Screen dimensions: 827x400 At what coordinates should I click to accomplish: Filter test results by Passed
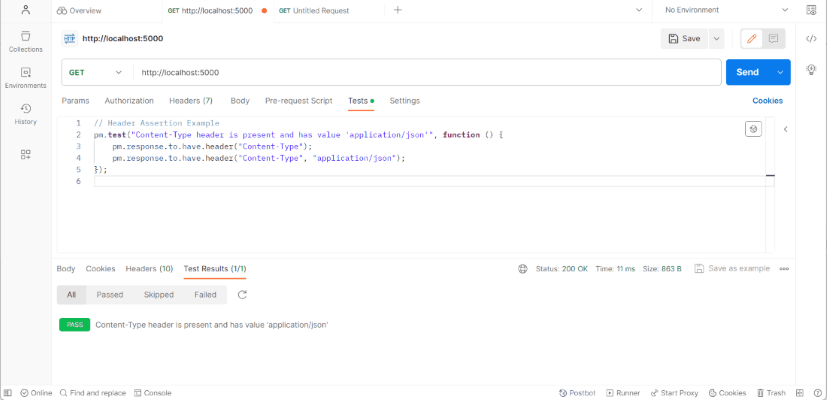110,294
